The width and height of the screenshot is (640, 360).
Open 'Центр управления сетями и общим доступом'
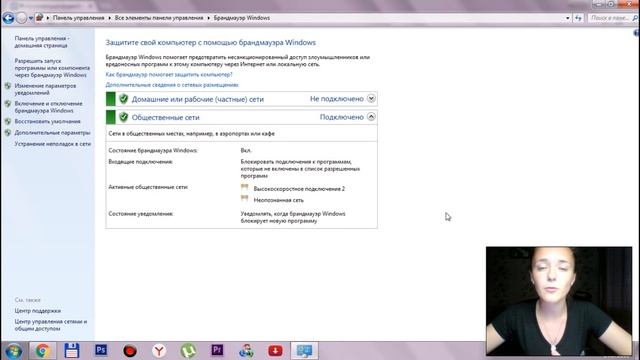click(x=51, y=325)
